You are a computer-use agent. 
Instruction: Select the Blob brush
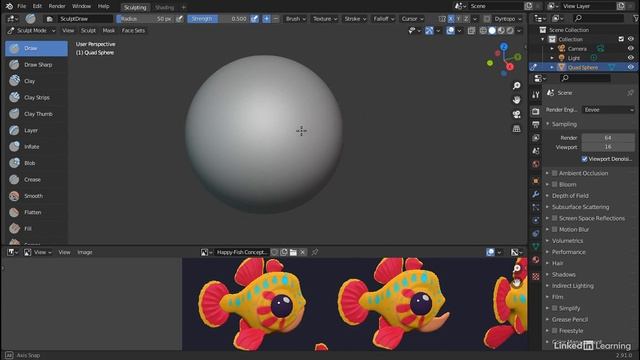pyautogui.click(x=36, y=163)
